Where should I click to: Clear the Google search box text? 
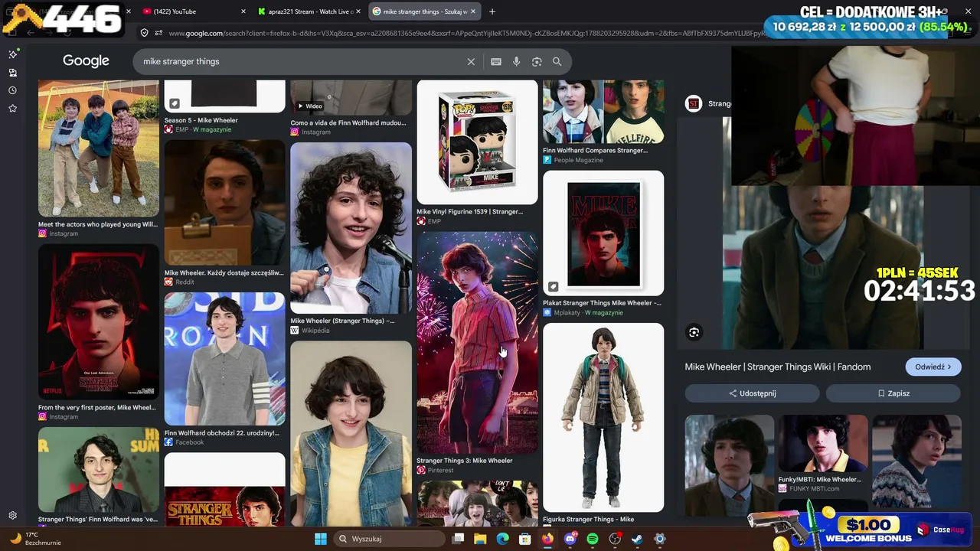[471, 62]
